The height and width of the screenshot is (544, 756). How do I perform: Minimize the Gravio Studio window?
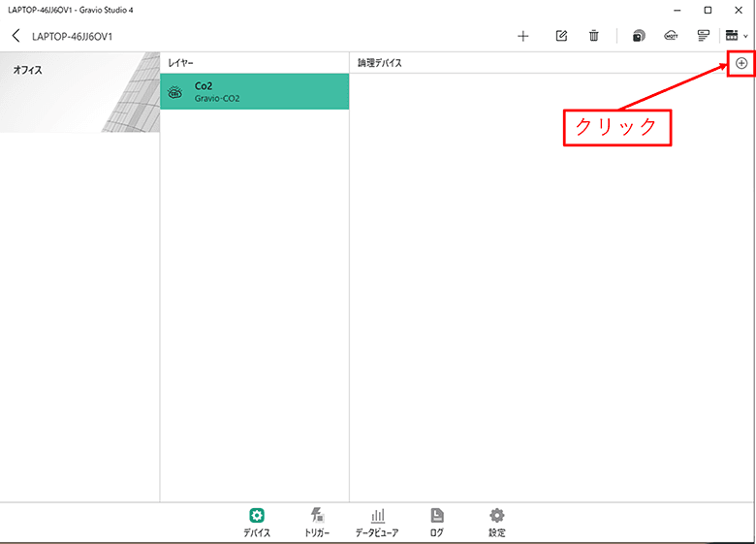pyautogui.click(x=677, y=10)
